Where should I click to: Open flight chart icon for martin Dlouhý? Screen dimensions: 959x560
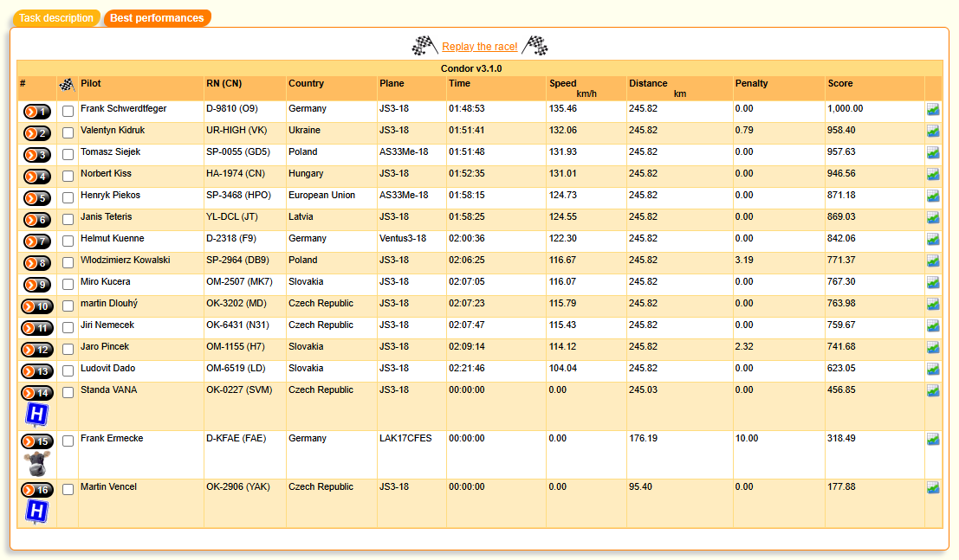click(933, 304)
